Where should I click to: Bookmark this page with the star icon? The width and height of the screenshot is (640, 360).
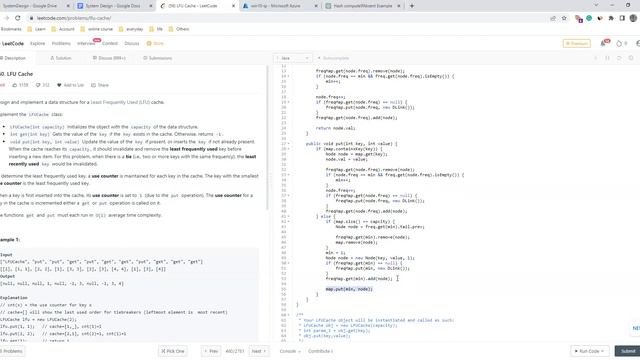pos(564,18)
